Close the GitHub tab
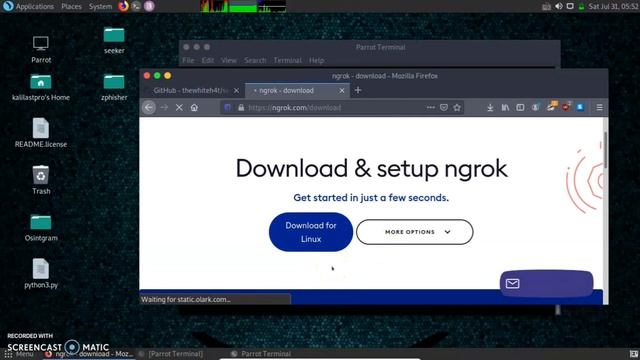 pyautogui.click(x=236, y=91)
